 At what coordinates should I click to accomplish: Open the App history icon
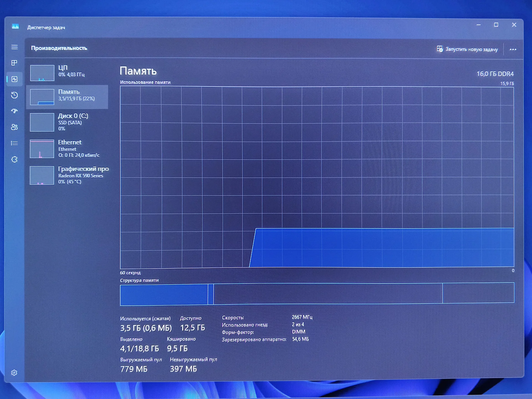(14, 95)
